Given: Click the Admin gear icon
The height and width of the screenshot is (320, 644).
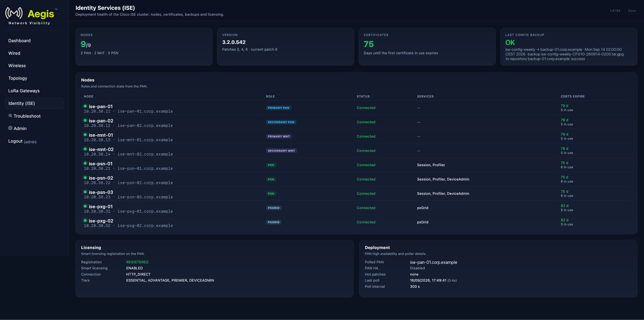Looking at the screenshot, I should pos(10,128).
